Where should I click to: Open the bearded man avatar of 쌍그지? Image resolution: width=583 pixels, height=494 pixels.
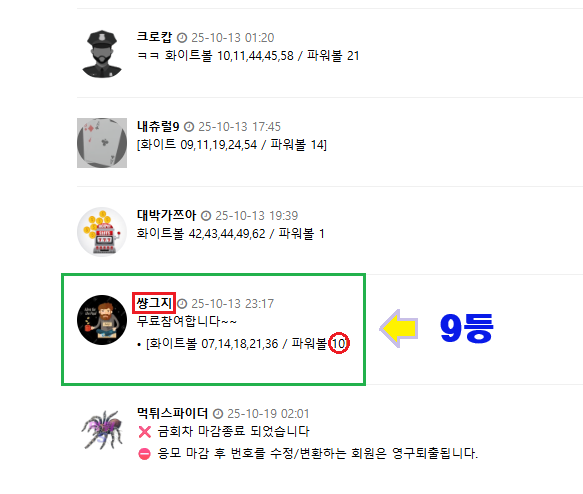(102, 320)
